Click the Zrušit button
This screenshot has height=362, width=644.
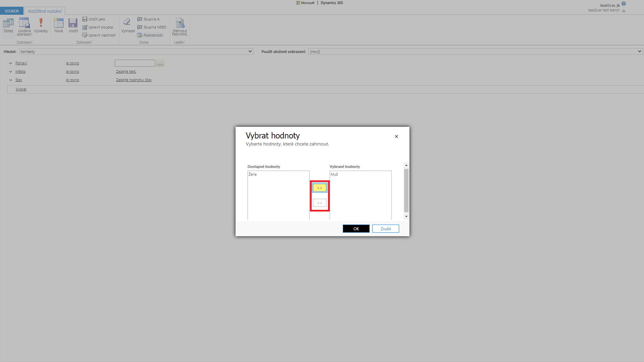tap(385, 229)
